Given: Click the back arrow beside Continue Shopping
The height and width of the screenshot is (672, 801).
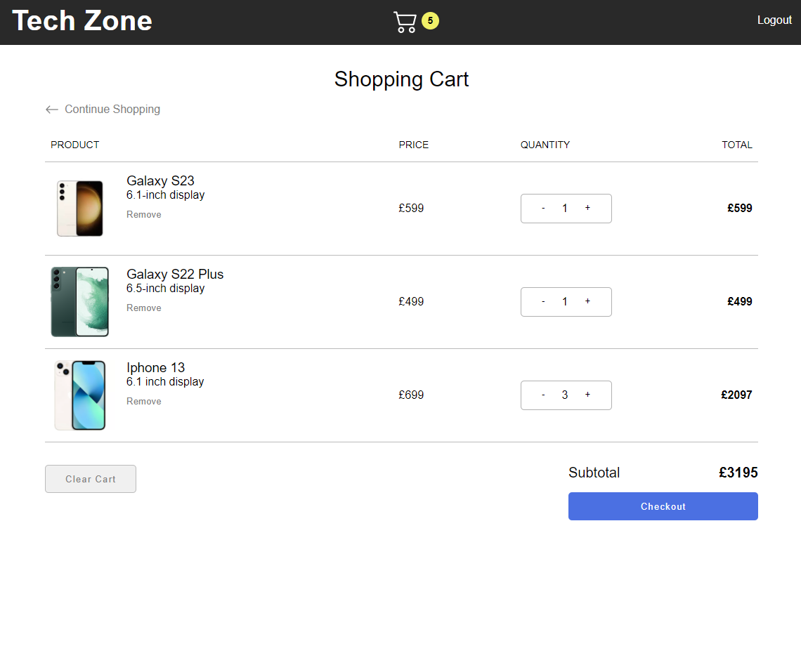Looking at the screenshot, I should coord(51,110).
